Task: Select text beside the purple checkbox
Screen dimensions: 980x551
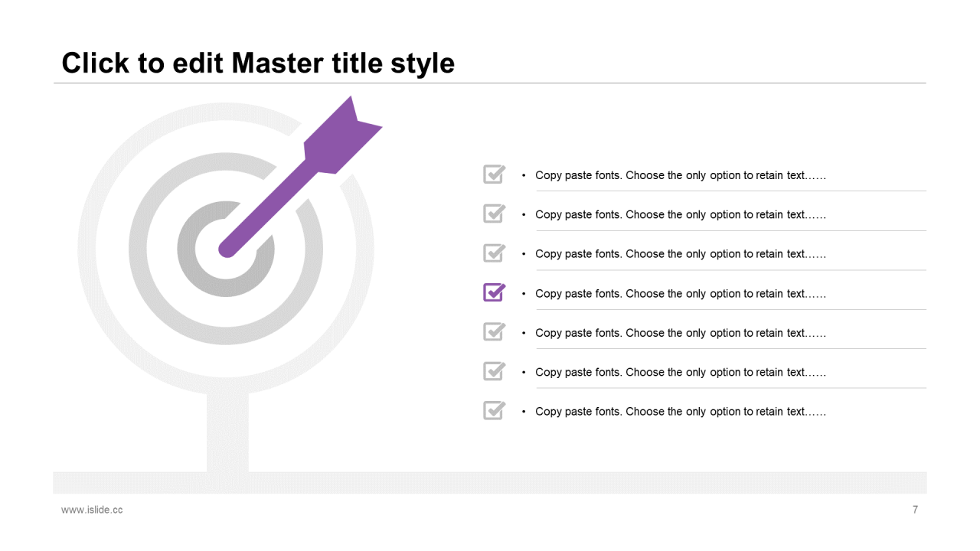Action: pos(681,293)
